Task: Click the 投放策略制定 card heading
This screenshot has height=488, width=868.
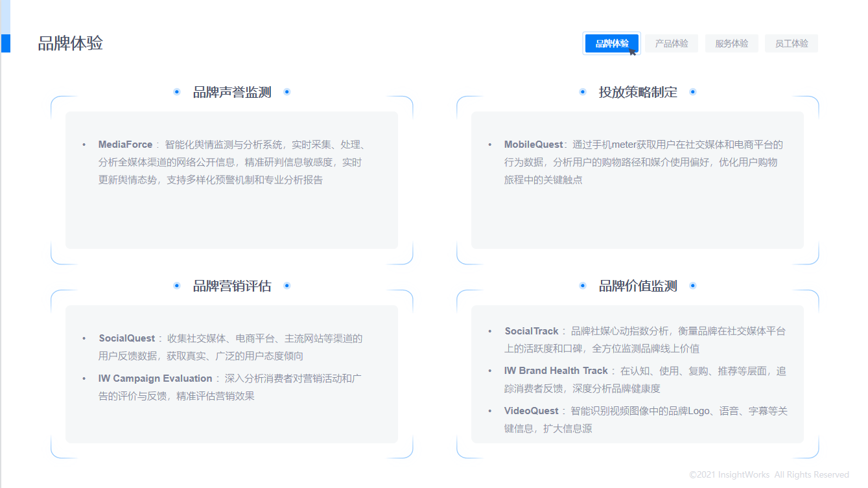Action: click(638, 92)
